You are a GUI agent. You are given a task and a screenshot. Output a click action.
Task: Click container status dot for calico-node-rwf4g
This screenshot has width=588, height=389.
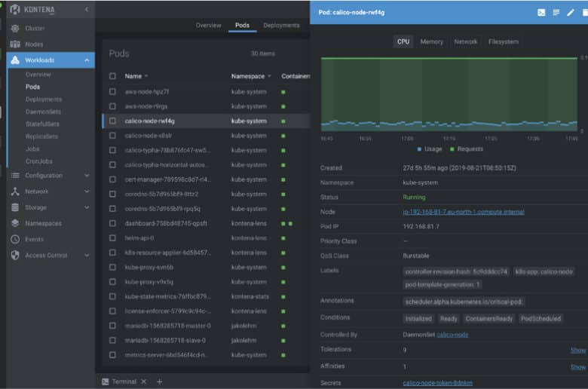pyautogui.click(x=283, y=121)
